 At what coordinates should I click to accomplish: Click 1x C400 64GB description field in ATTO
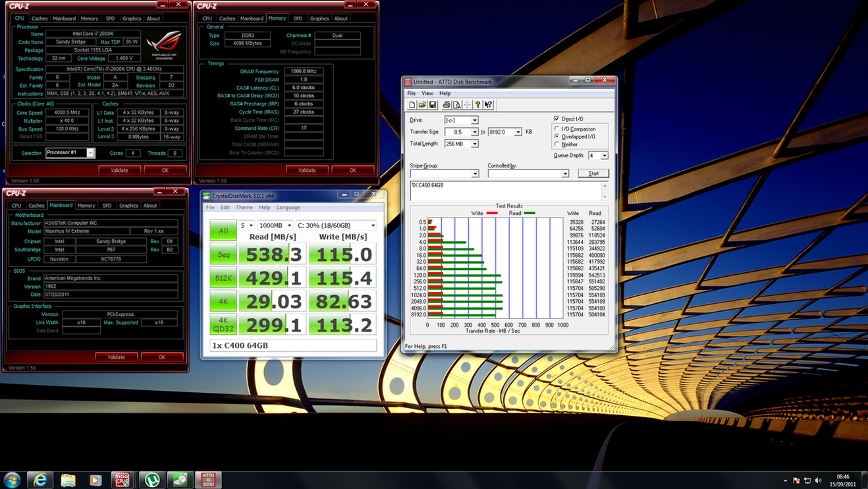[505, 190]
